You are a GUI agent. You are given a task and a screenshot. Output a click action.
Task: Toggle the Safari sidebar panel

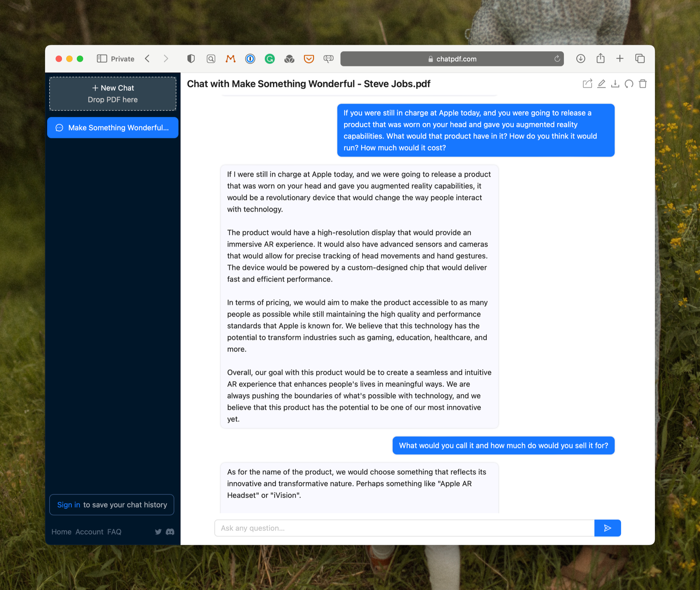[102, 59]
